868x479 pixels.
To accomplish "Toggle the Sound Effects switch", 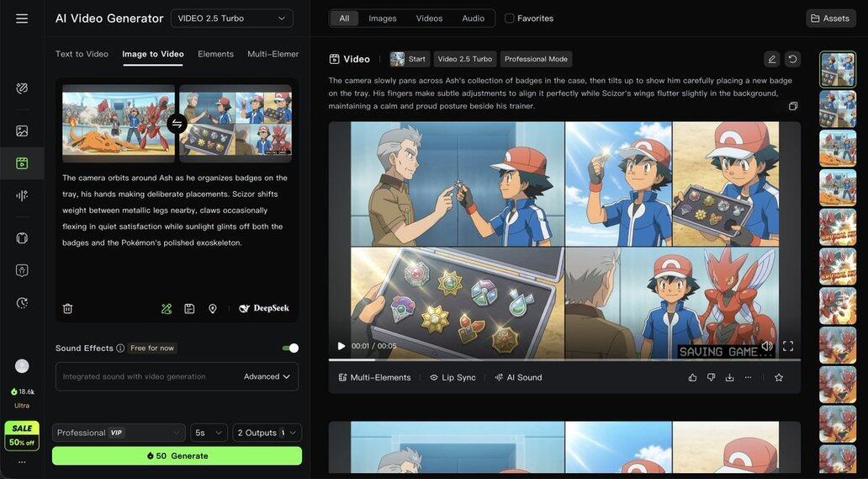I will [290, 349].
